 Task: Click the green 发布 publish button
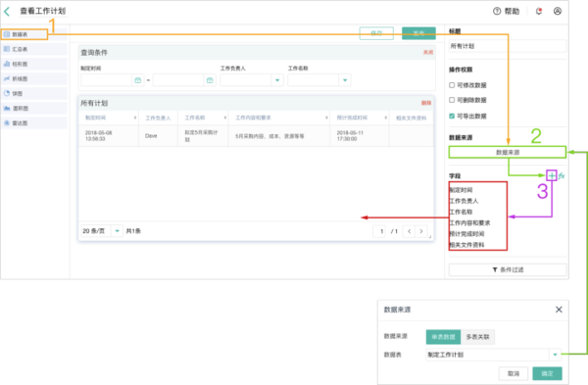click(x=418, y=33)
